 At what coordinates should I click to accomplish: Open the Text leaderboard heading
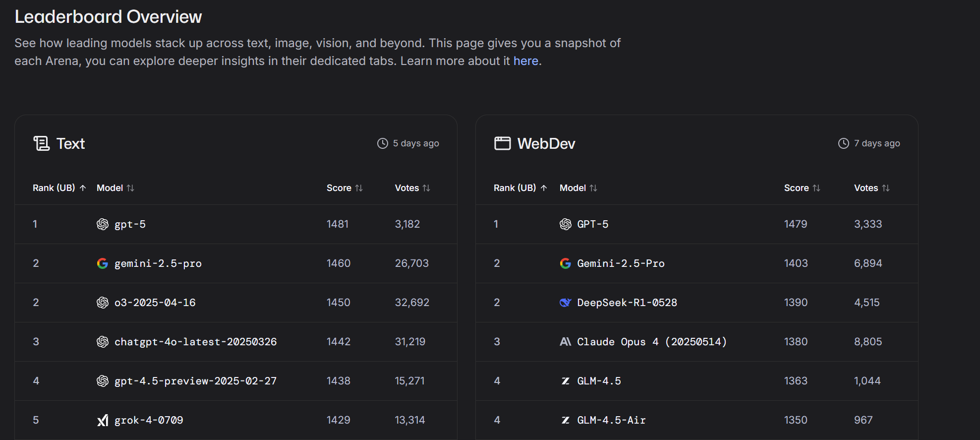(x=70, y=143)
